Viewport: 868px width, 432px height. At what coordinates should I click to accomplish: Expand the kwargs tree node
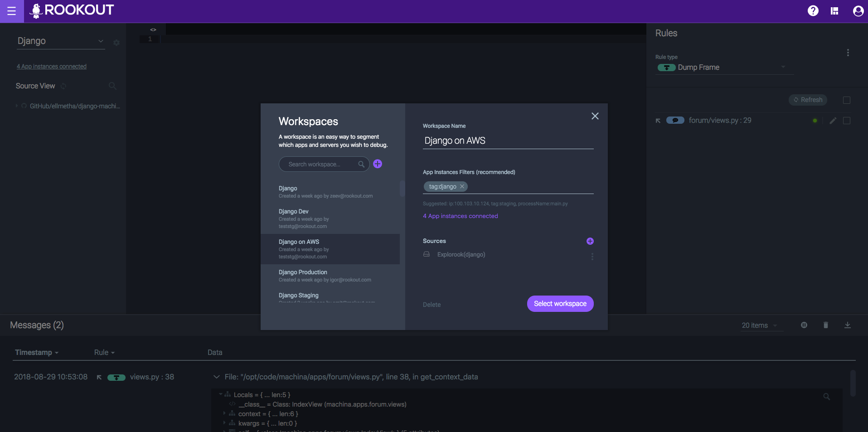pos(224,423)
